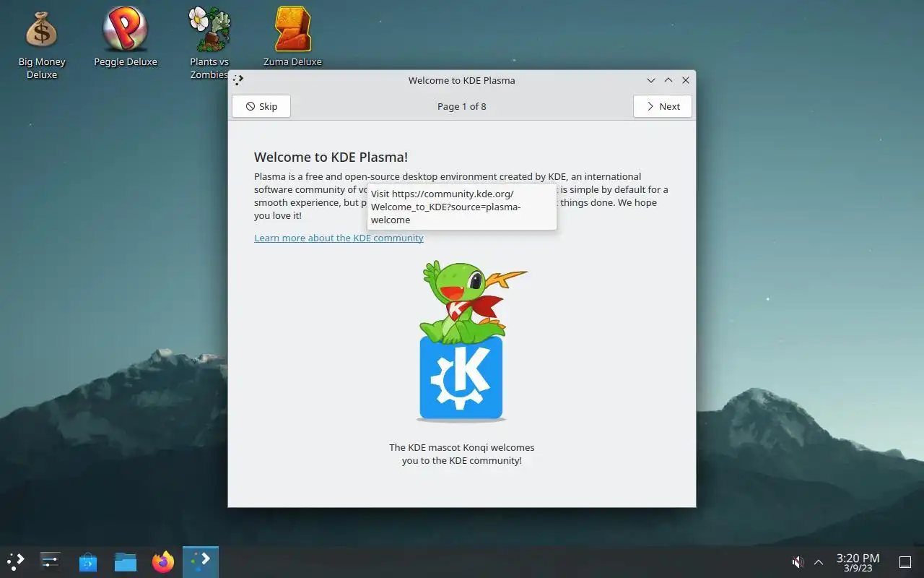Viewport: 924px width, 578px height.
Task: Open the clock showing 3:20 PM
Action: [858, 562]
